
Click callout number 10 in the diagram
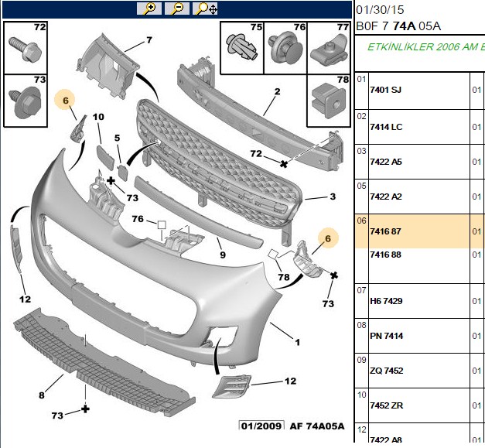click(98, 117)
